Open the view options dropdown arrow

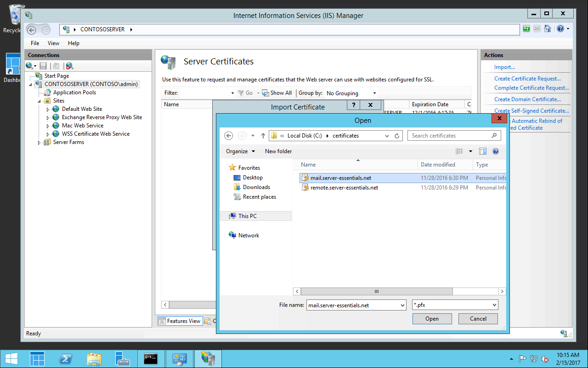(x=470, y=151)
